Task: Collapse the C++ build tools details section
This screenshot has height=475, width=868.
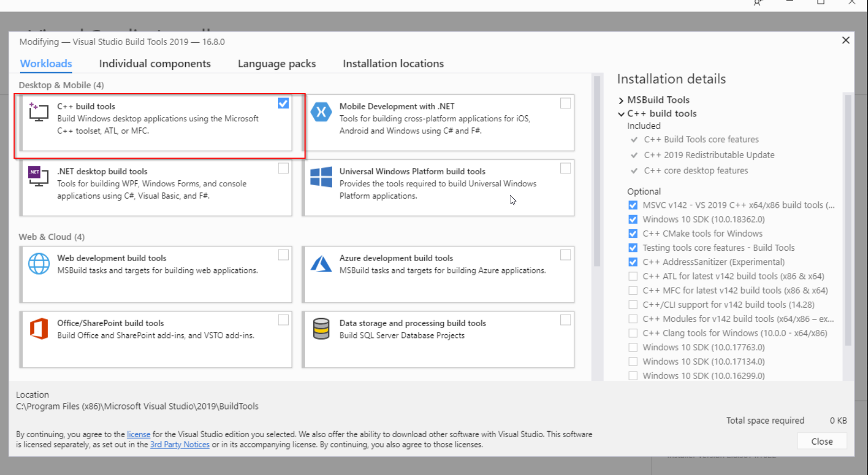Action: click(x=621, y=114)
